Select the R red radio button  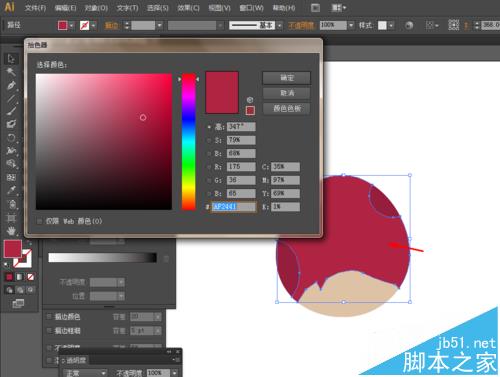209,167
